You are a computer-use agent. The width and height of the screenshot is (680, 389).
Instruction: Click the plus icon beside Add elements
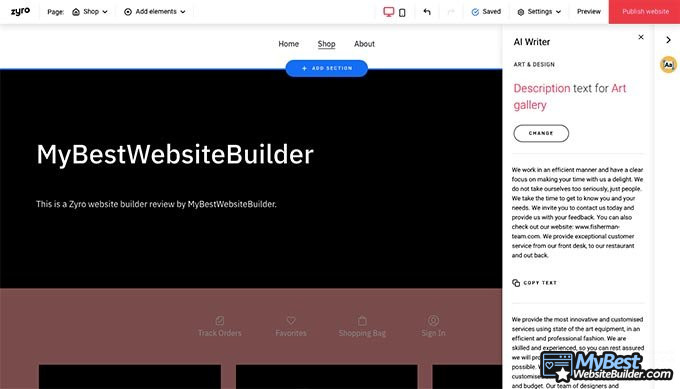(x=128, y=12)
